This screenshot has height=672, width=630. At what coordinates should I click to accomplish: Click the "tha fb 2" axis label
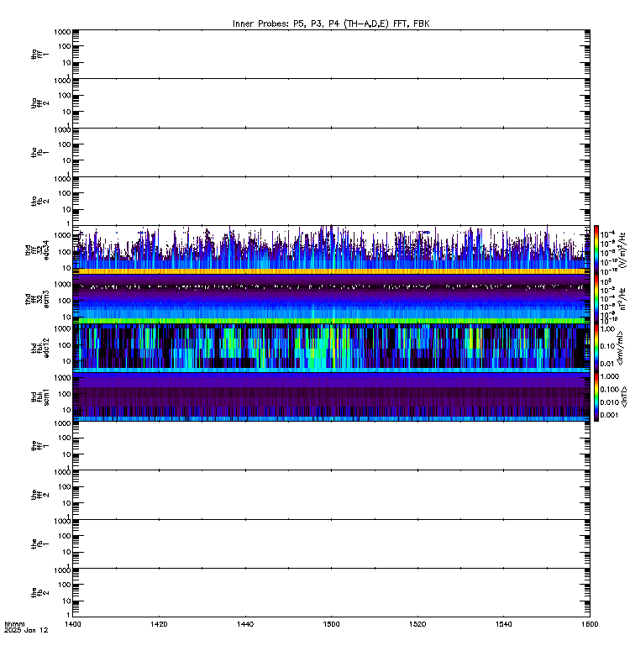(x=39, y=201)
